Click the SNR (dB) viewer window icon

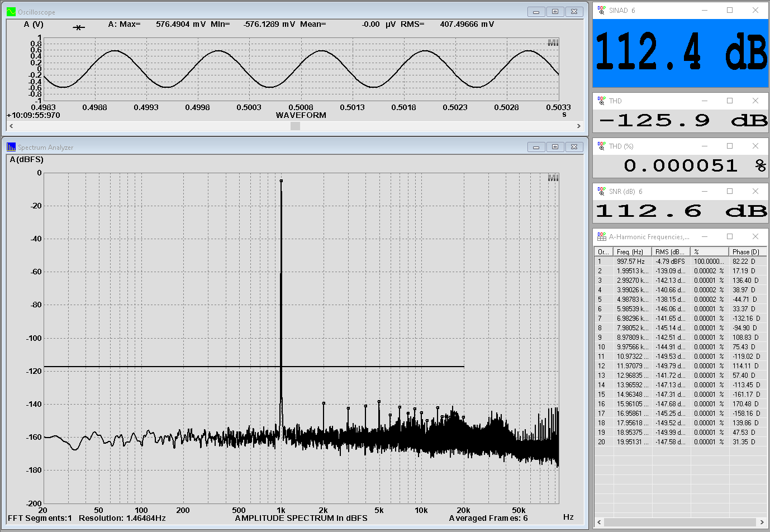[x=601, y=191]
